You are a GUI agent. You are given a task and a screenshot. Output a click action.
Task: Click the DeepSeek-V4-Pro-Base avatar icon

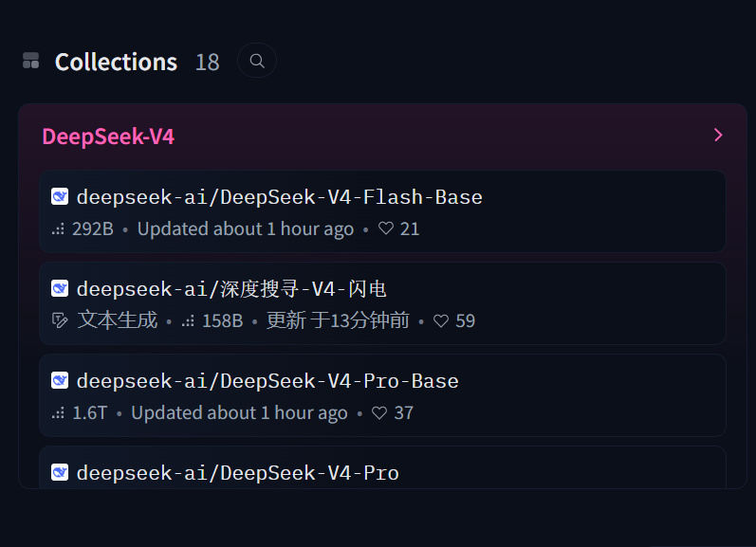tap(60, 381)
